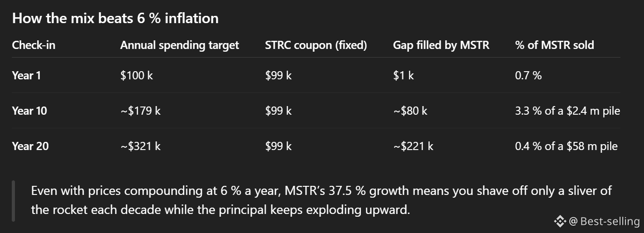Screen dimensions: 644x233
Task: Click the @ Best-selling watermark text
Action: [x=604, y=221]
